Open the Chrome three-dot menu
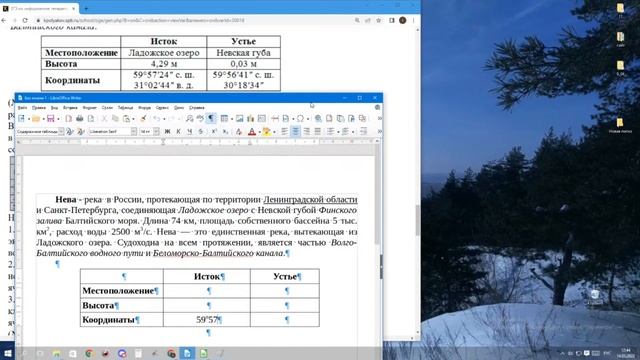 (x=413, y=20)
